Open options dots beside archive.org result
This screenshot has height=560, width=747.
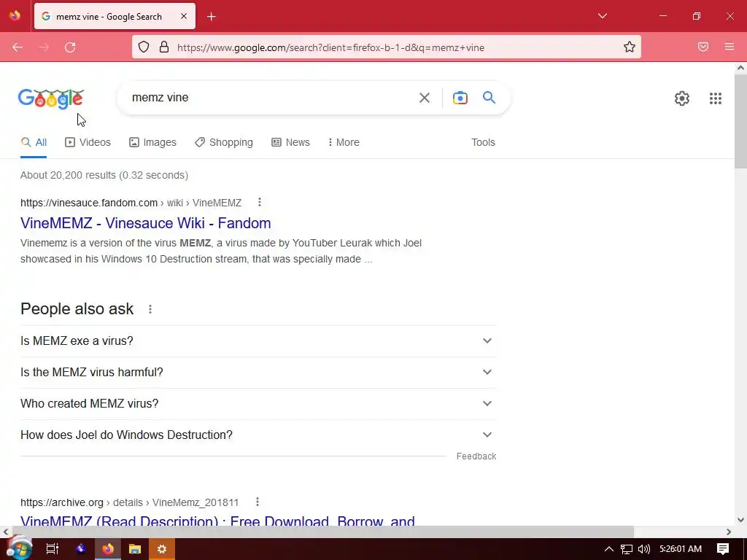point(258,502)
